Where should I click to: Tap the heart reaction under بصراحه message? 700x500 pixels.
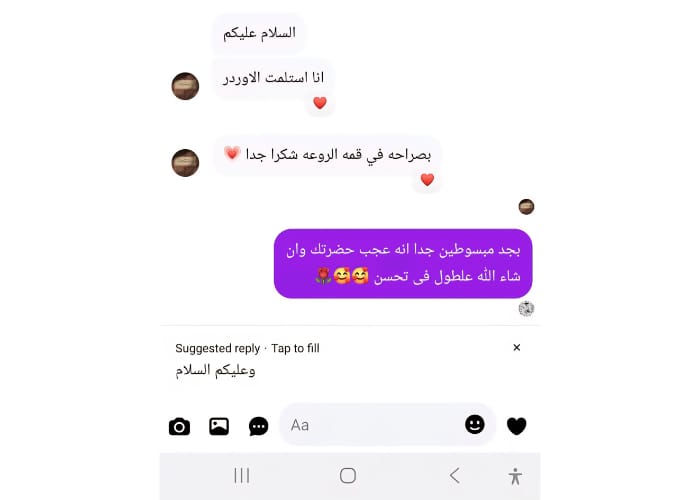[x=427, y=179]
